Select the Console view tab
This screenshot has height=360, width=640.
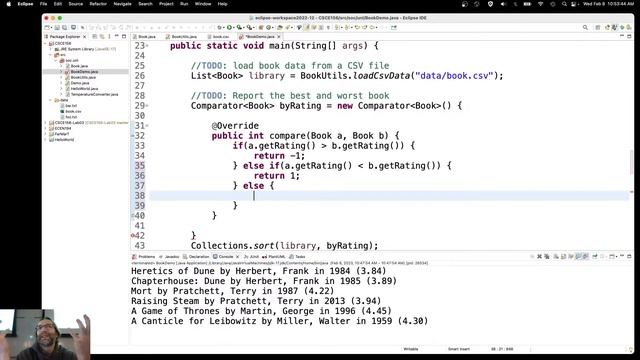pyautogui.click(x=223, y=257)
